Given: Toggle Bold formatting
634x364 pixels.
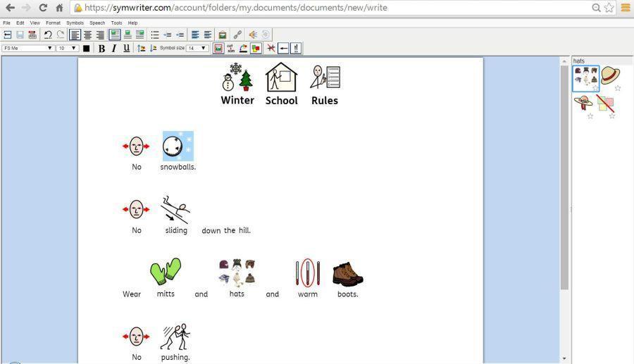Looking at the screenshot, I should tap(101, 49).
